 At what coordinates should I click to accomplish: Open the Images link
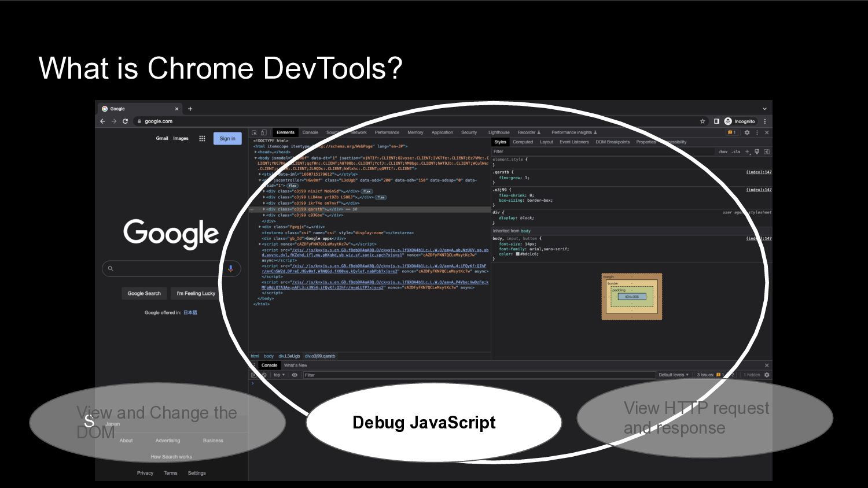tap(181, 138)
